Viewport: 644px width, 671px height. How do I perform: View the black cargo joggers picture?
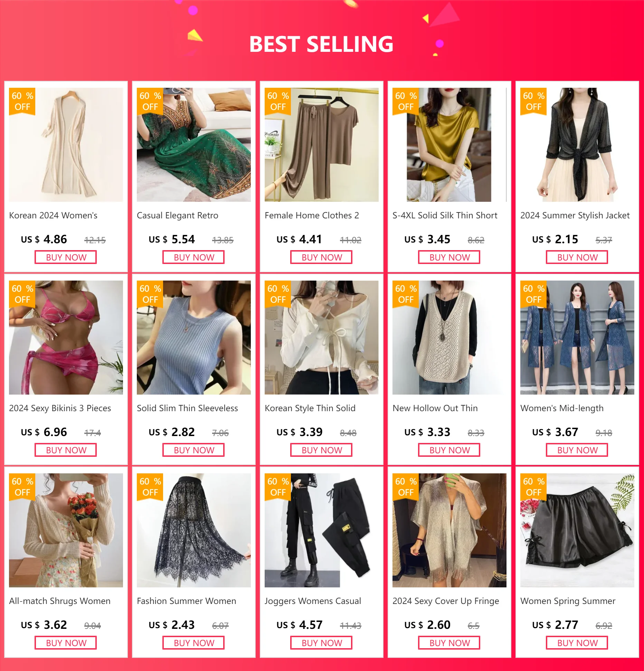pos(322,530)
